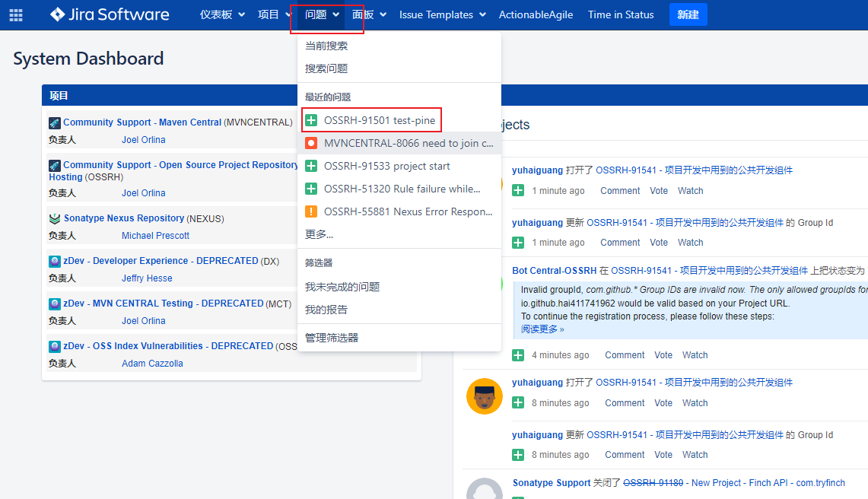
Task: Select 当前搜索 in the issues menu
Action: [x=399, y=46]
